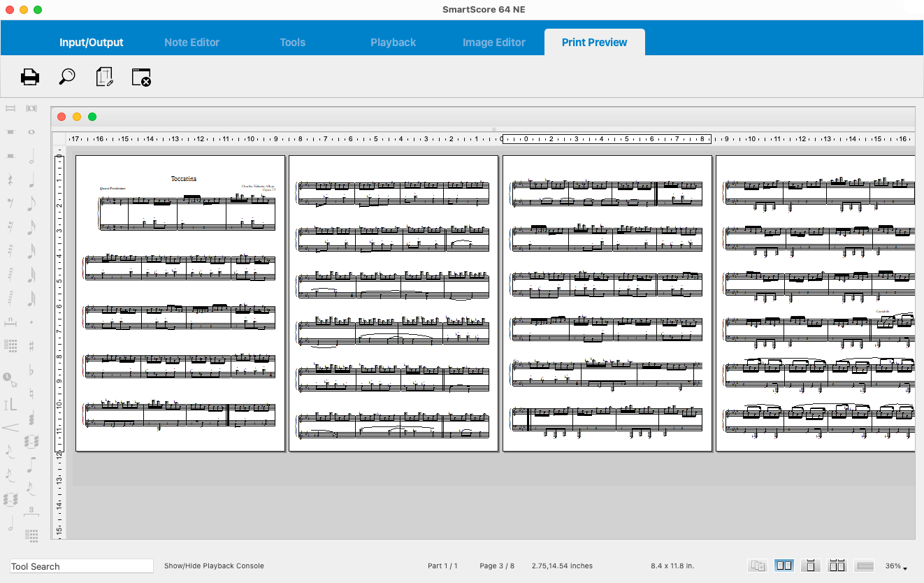924x583 pixels.
Task: Select the Print Preview tab
Action: (594, 43)
